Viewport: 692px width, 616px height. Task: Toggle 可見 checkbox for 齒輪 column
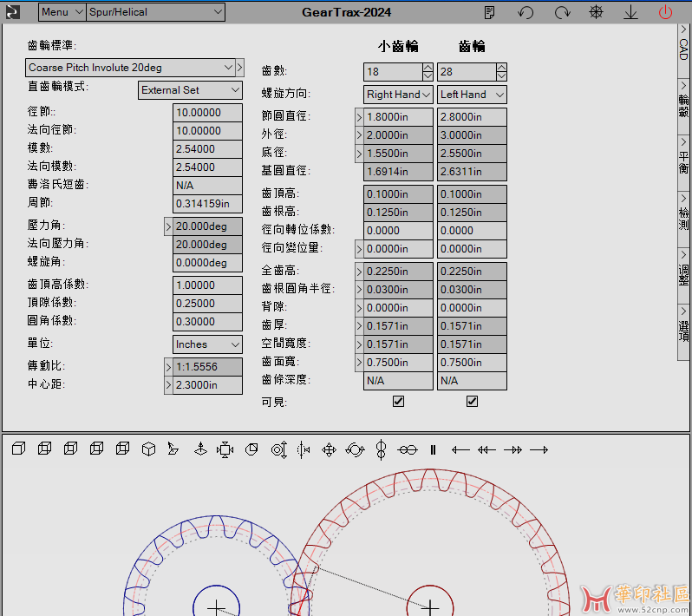tap(472, 401)
